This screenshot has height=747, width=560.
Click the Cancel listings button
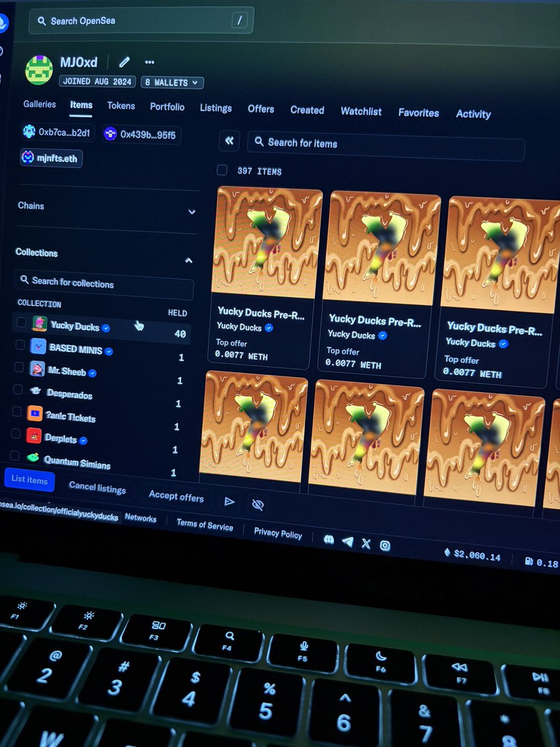(97, 487)
